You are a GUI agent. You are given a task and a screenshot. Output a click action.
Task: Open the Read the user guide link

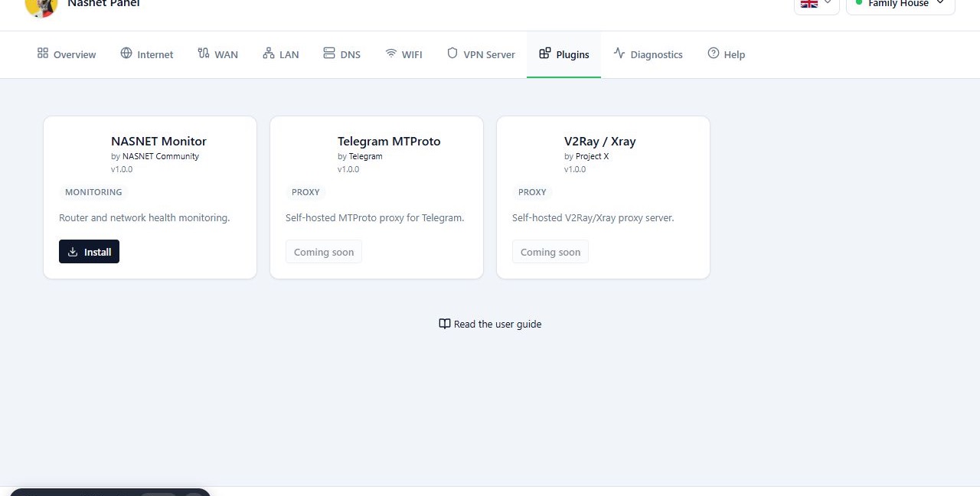pyautogui.click(x=490, y=324)
